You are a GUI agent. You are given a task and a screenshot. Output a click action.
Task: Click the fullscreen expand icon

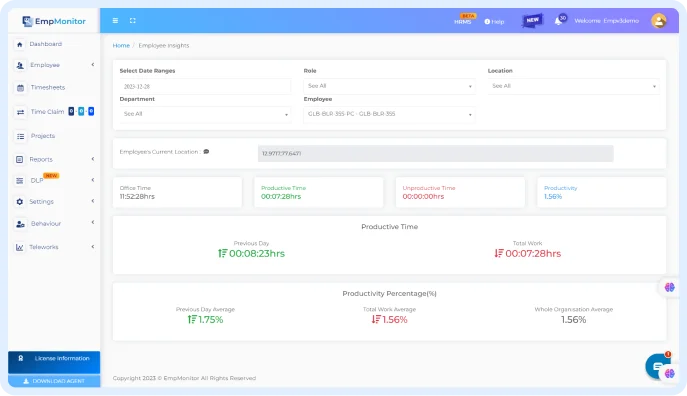[133, 21]
